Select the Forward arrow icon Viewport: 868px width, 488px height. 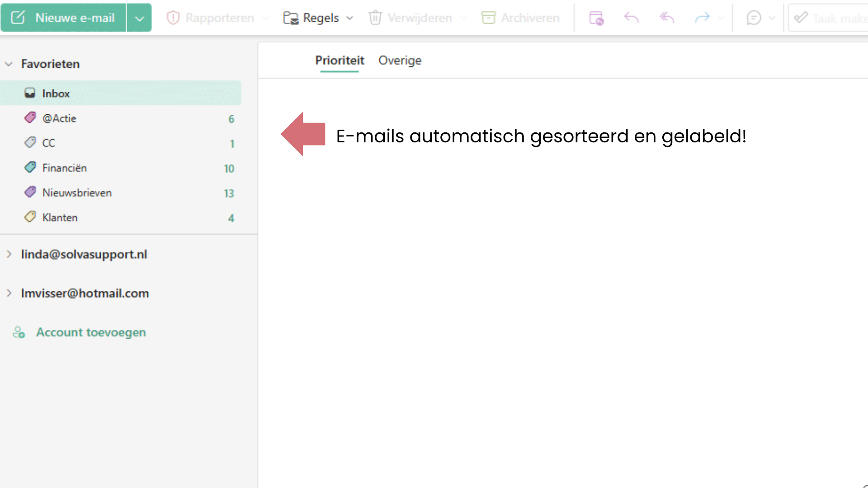tap(702, 18)
